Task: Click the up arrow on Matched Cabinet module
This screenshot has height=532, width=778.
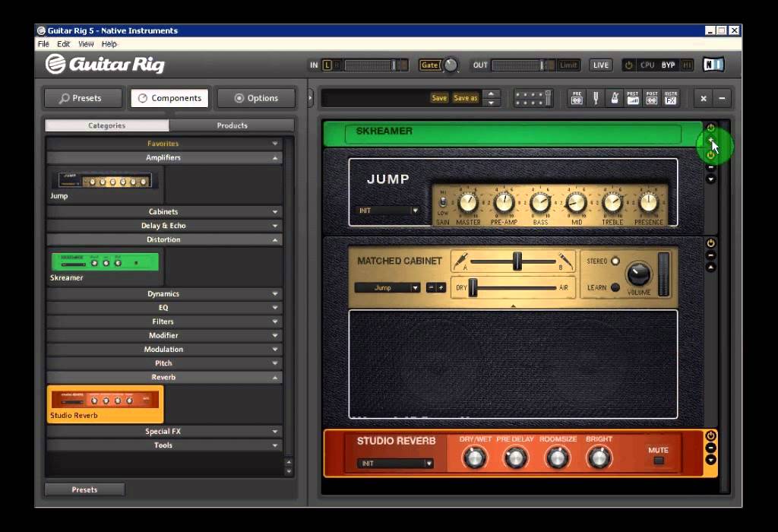Action: point(710,267)
